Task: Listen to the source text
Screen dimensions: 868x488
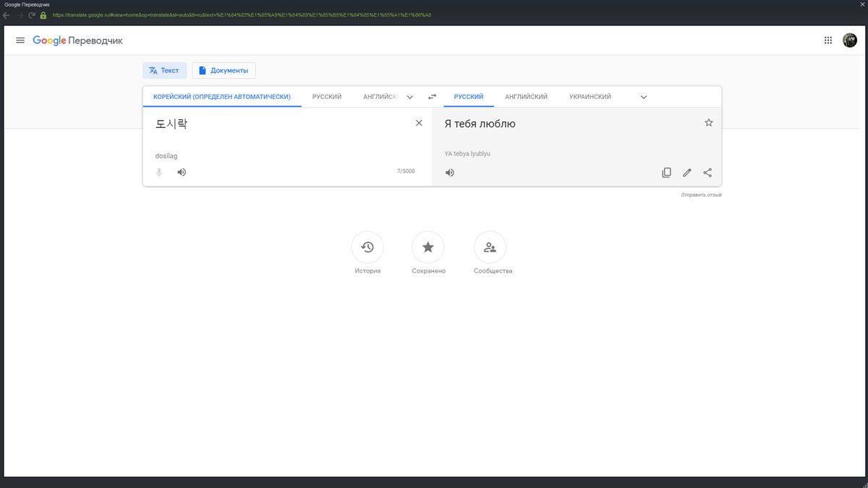Action: [x=182, y=172]
